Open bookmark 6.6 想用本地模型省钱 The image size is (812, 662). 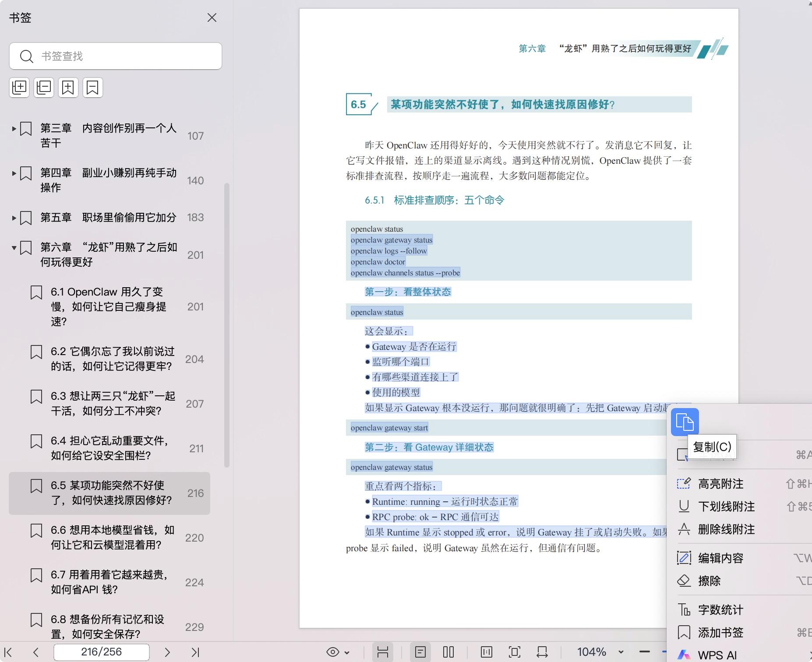(113, 537)
